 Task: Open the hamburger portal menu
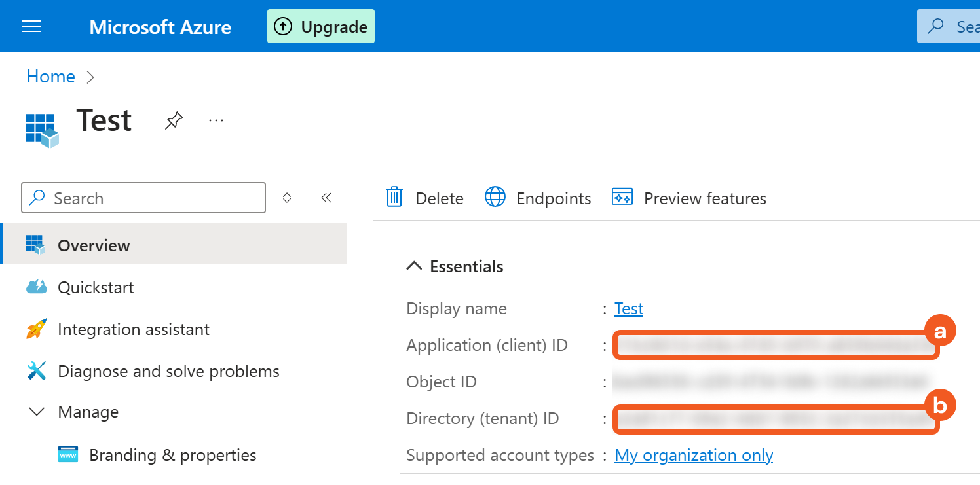[31, 26]
